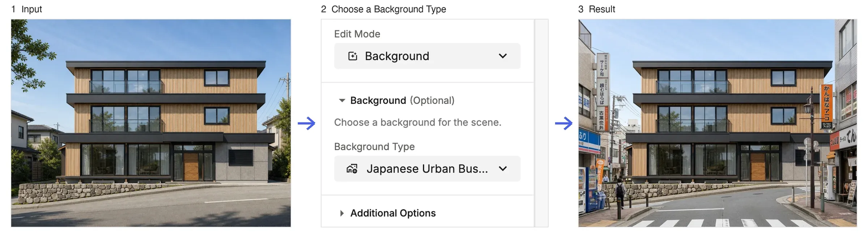Viewport: 868px width, 238px height.
Task: Open the Background Type dropdown showing Japanese Urban
Action: pyautogui.click(x=427, y=169)
